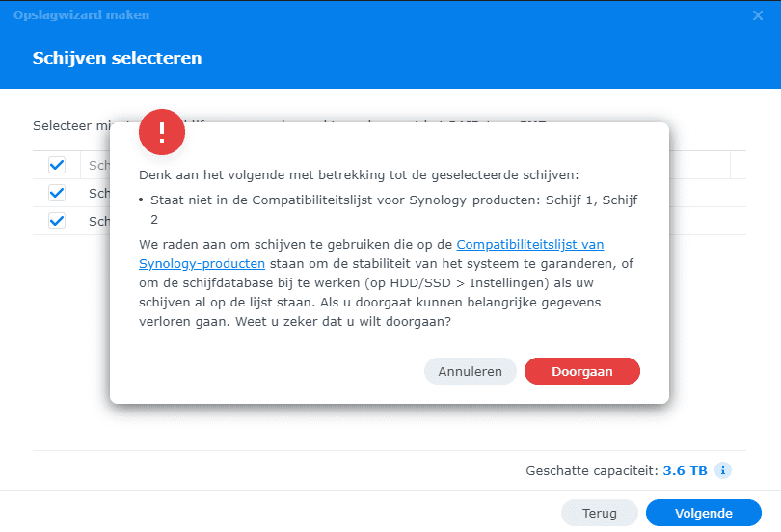
Task: Click the 3.6 TB capacity value
Action: click(685, 470)
